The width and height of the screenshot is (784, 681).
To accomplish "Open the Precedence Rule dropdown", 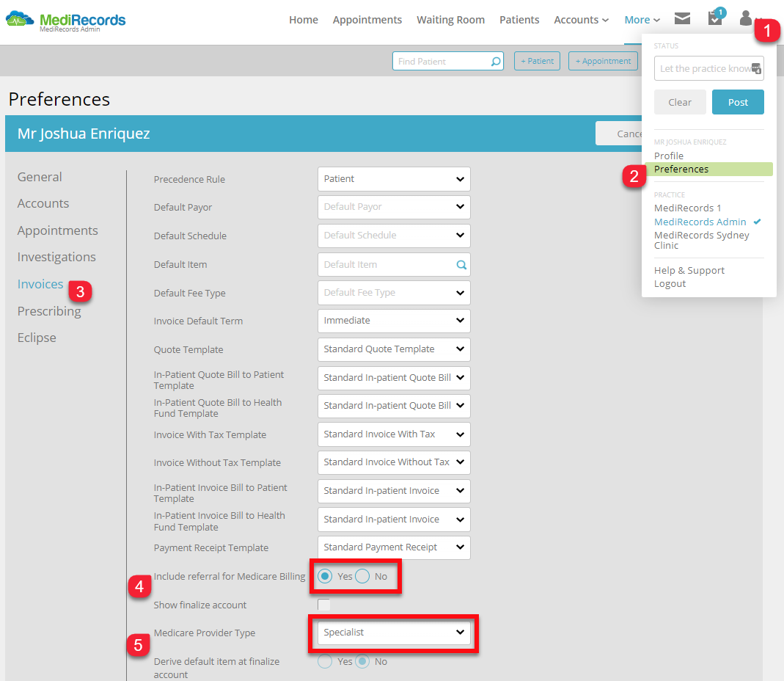I will [394, 179].
